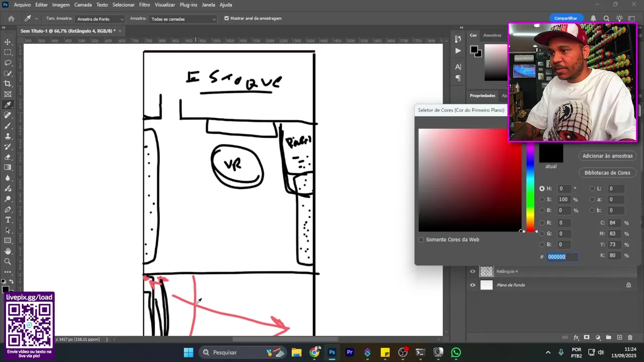The image size is (644, 362).
Task: Select the Clone Stamp tool
Action: click(x=8, y=136)
